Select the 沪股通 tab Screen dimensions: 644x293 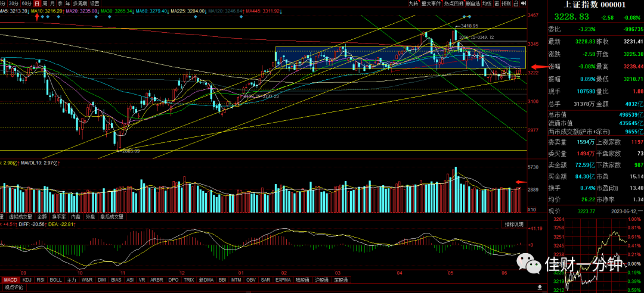click(x=321, y=280)
